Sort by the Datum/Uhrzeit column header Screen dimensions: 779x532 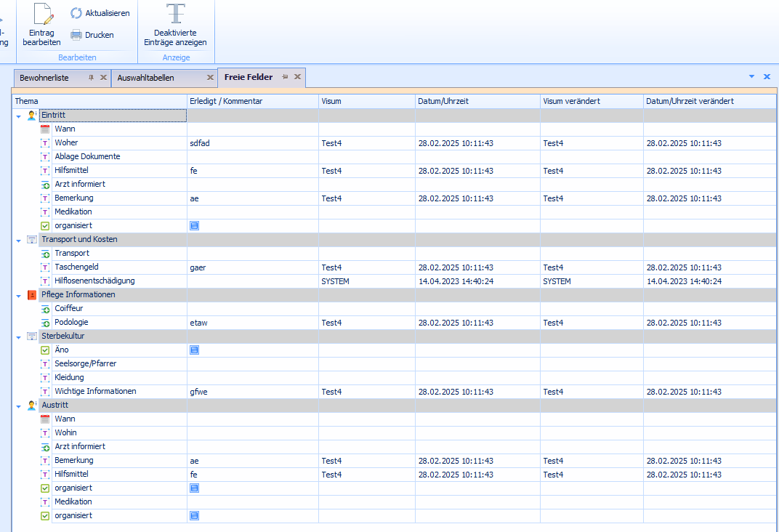tap(443, 101)
